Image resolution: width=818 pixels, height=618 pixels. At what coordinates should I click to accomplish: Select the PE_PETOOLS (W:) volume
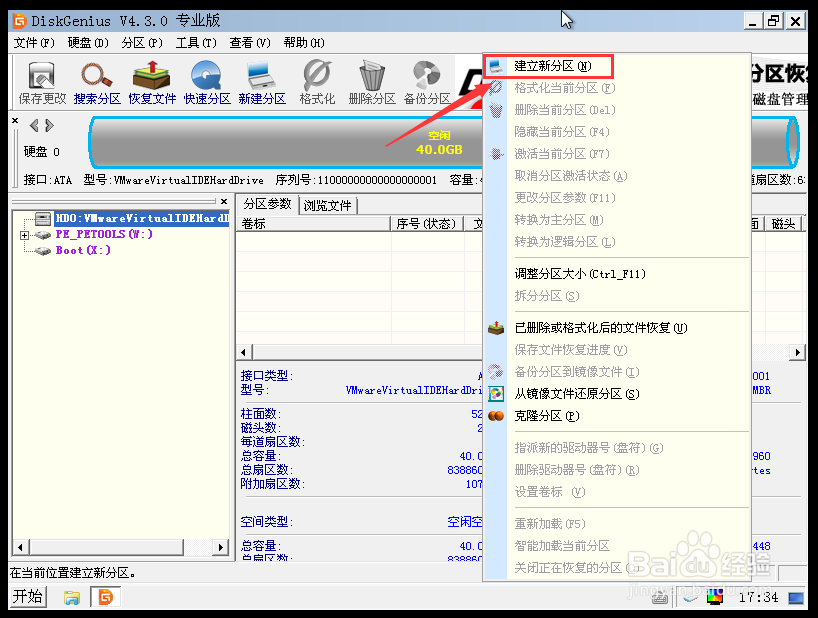click(x=104, y=234)
